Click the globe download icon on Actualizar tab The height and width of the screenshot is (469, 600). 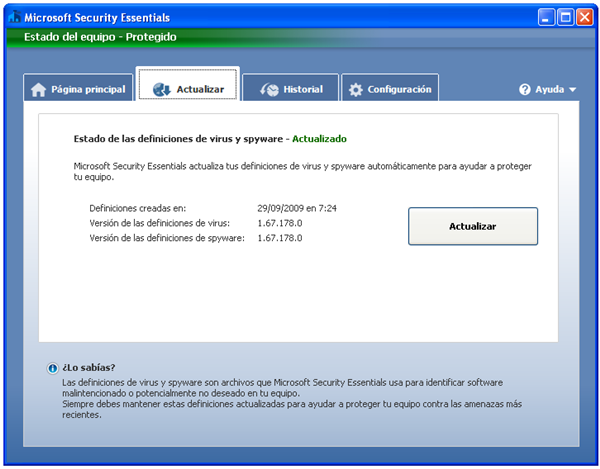point(161,90)
